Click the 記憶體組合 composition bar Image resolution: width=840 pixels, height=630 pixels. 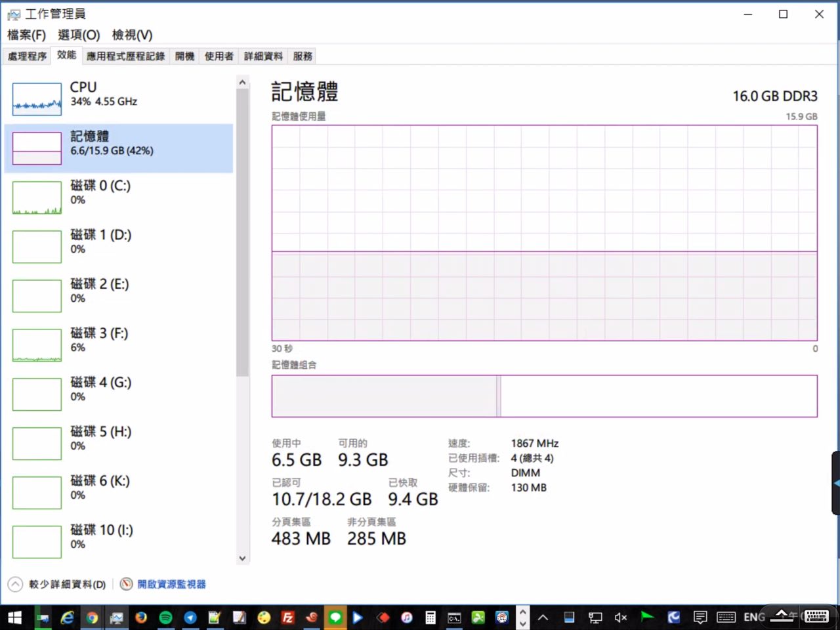(x=545, y=396)
